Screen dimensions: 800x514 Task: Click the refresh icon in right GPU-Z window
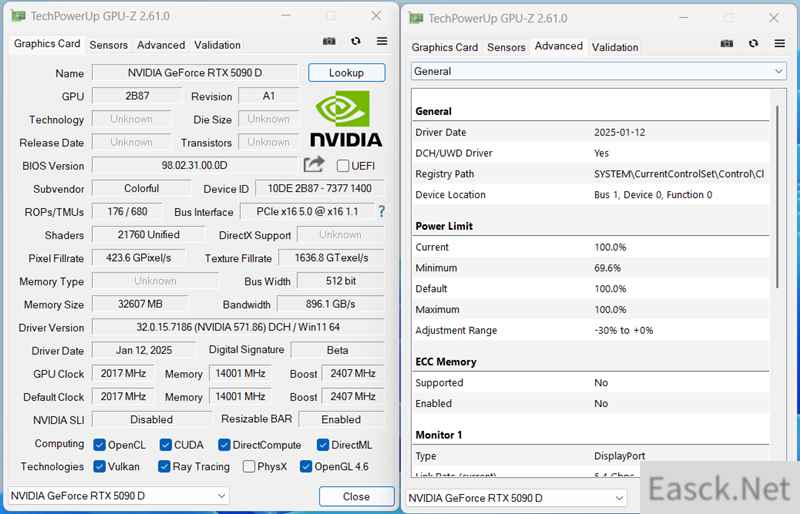(753, 43)
